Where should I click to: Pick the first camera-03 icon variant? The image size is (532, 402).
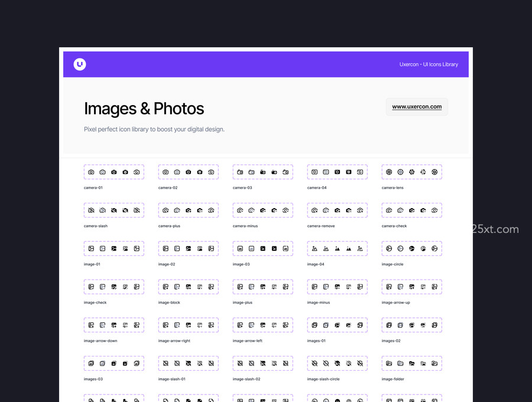[x=240, y=172]
